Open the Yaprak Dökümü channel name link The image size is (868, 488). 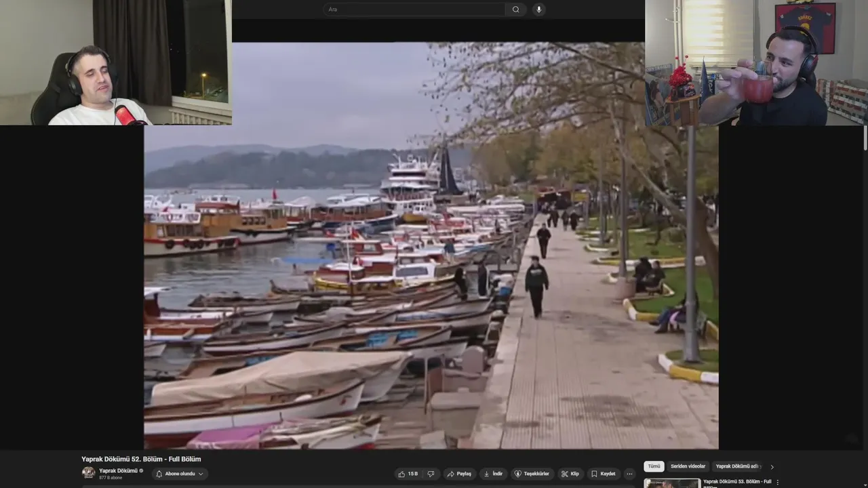[x=118, y=470]
